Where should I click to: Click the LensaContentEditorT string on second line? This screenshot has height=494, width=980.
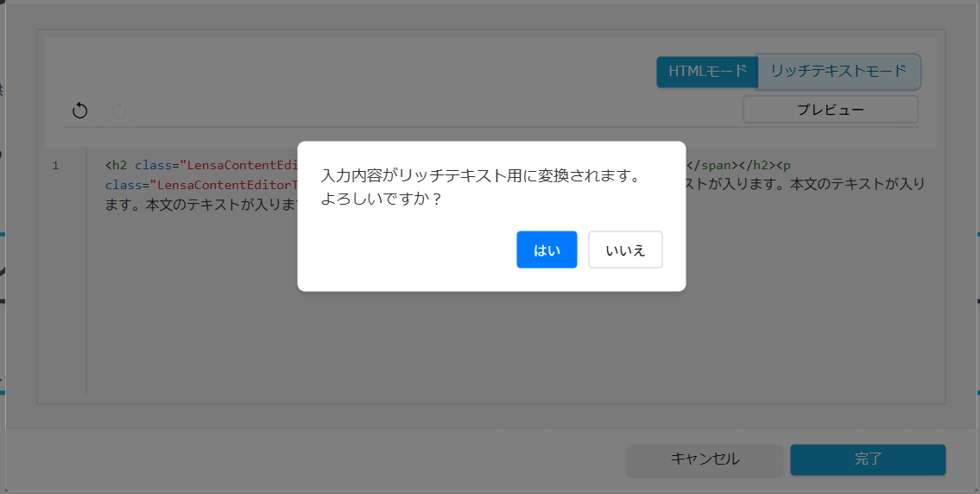point(223,185)
